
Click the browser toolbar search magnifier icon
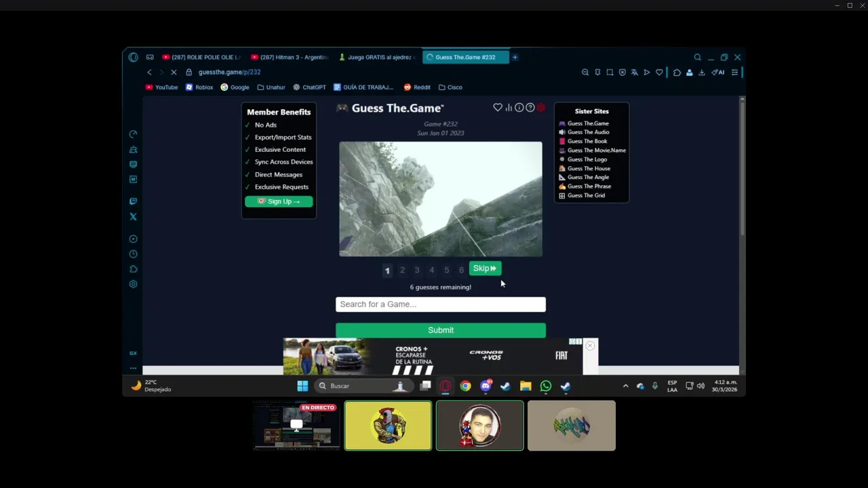pyautogui.click(x=697, y=58)
